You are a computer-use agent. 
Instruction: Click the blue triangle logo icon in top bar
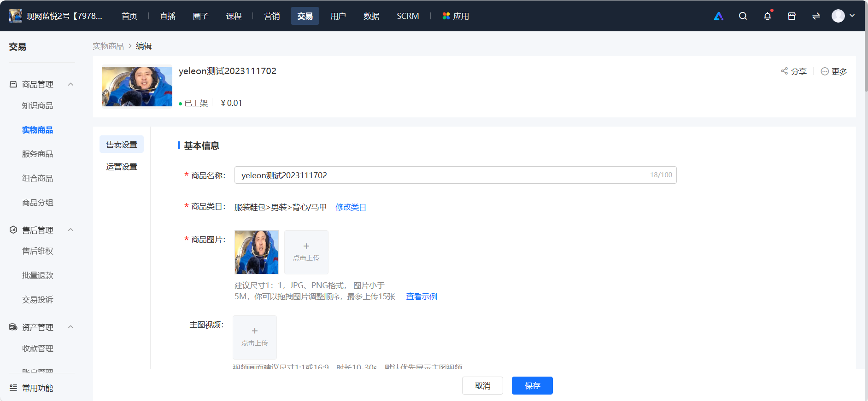pyautogui.click(x=718, y=16)
